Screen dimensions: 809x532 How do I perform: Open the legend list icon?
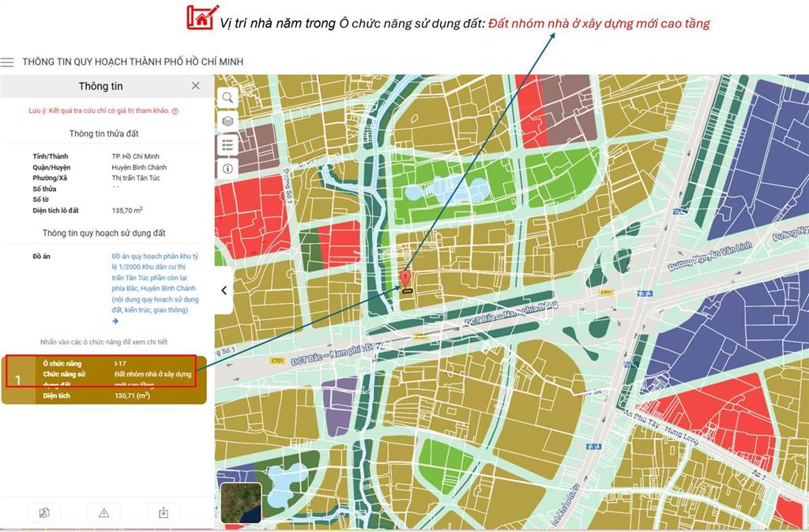[228, 144]
